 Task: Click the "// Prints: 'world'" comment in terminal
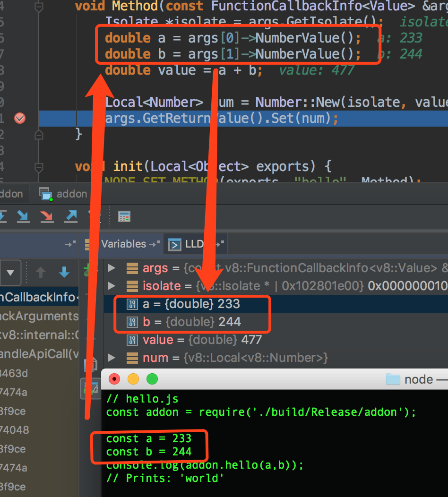tap(165, 478)
